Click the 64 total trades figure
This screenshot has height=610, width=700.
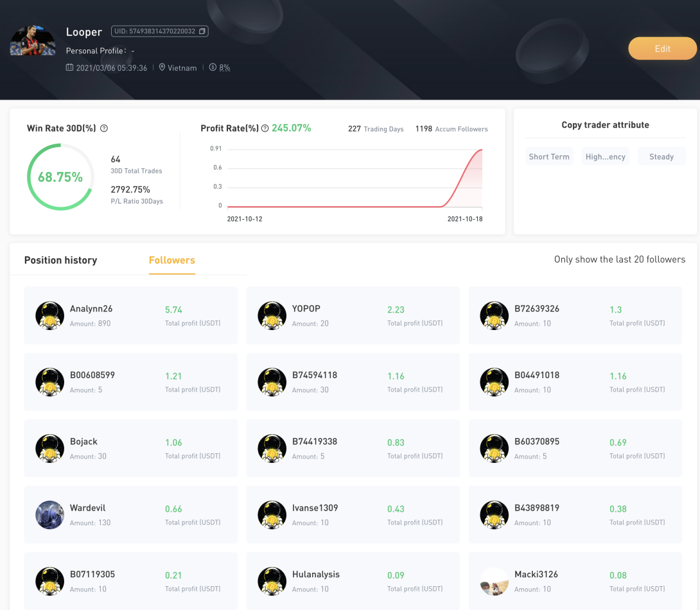tap(116, 159)
